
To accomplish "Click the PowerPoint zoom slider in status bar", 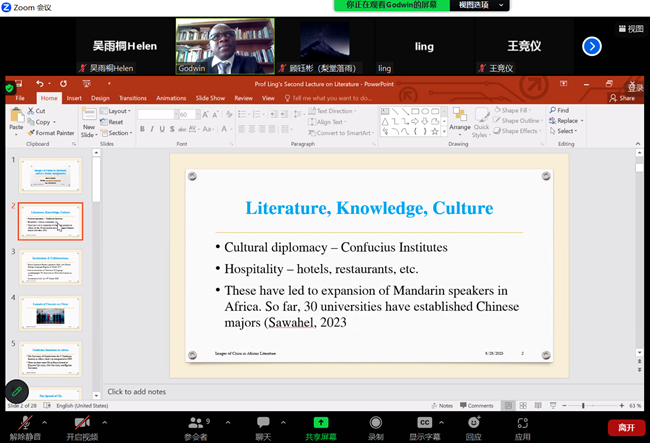I will (583, 406).
